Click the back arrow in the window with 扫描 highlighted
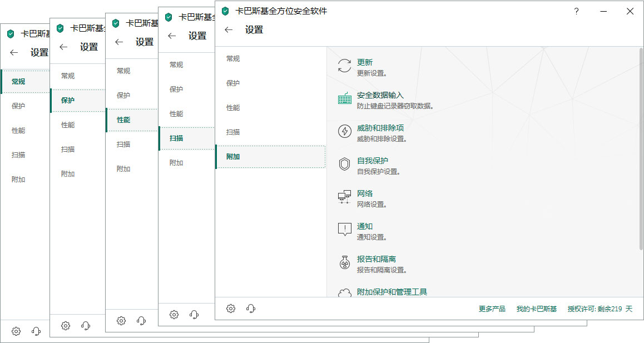Image resolution: width=644 pixels, height=343 pixels. pos(172,36)
